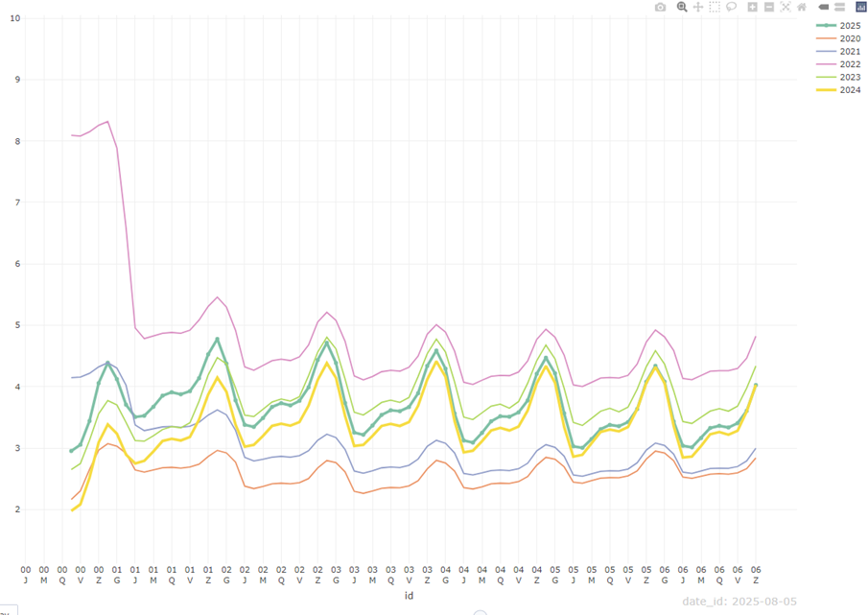Enable show closest data on hover
This screenshot has height=615, width=868.
(x=823, y=7)
